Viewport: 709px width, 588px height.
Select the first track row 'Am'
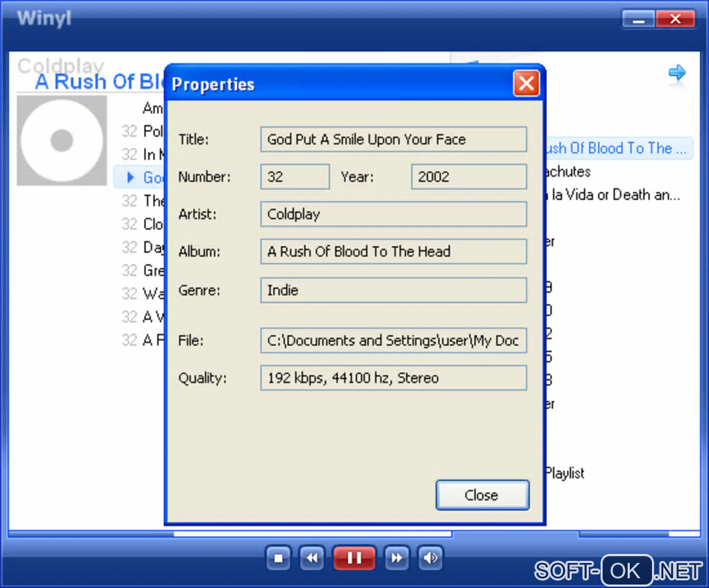(152, 108)
